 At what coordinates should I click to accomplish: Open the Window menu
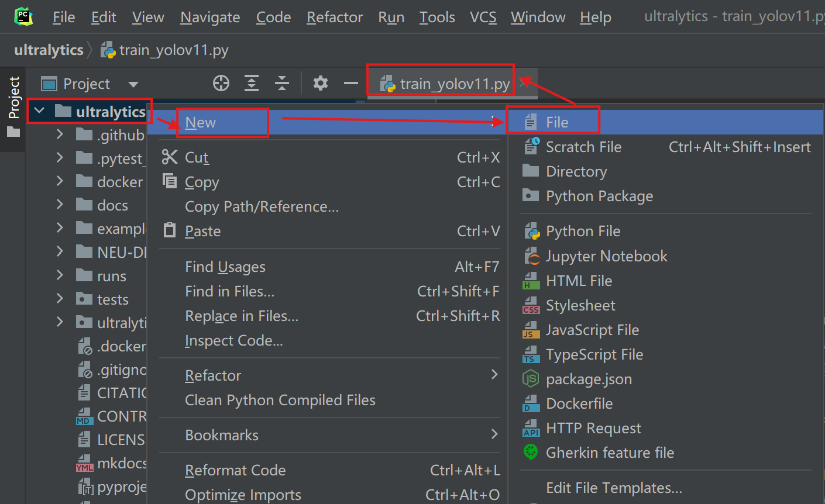click(x=538, y=18)
